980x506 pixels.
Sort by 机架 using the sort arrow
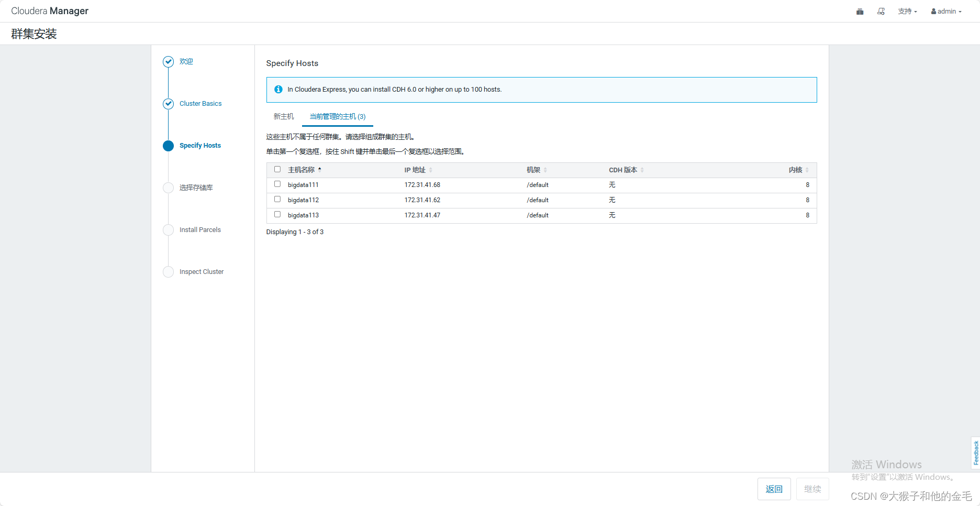coord(545,170)
